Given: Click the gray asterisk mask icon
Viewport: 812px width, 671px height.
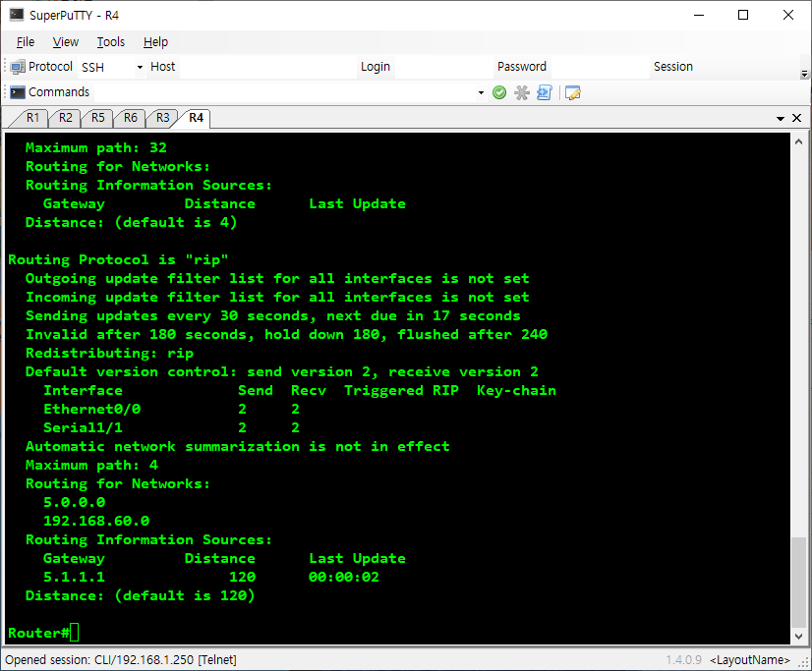Looking at the screenshot, I should tap(521, 92).
